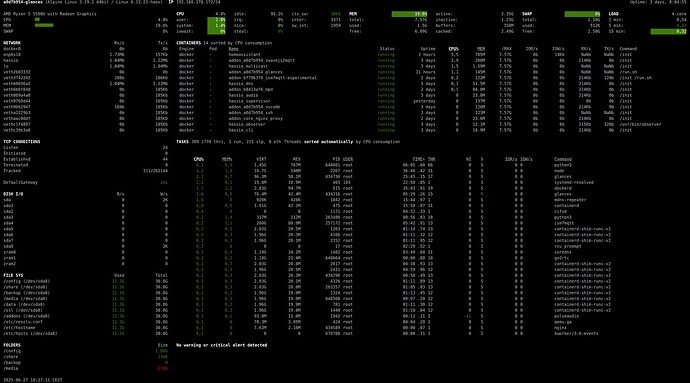Viewport: 690px width, 383px height.
Task: Click the SWAP usage bar in header
Action: coord(582,14)
